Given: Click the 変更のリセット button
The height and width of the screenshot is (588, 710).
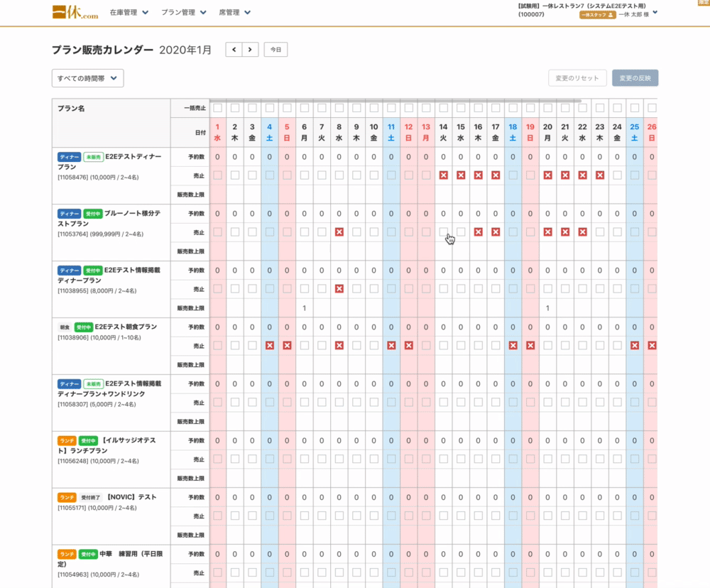Looking at the screenshot, I should (x=577, y=78).
